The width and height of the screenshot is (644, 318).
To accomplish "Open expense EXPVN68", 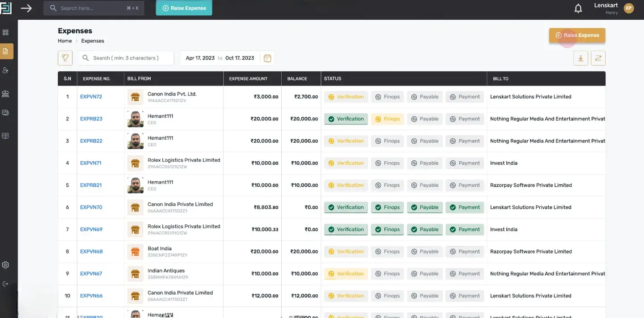I will click(x=91, y=251).
